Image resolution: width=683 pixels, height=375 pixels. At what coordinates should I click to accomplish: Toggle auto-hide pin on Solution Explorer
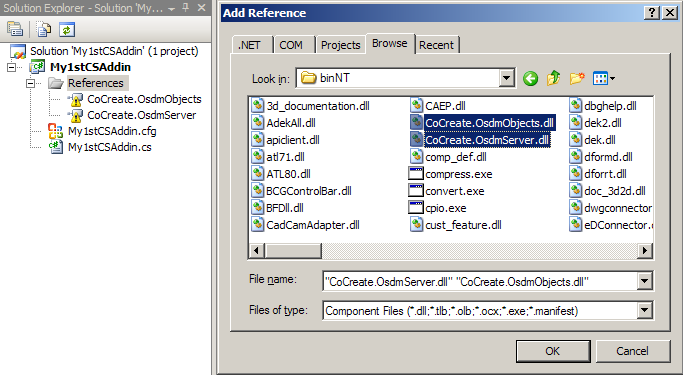click(x=186, y=8)
